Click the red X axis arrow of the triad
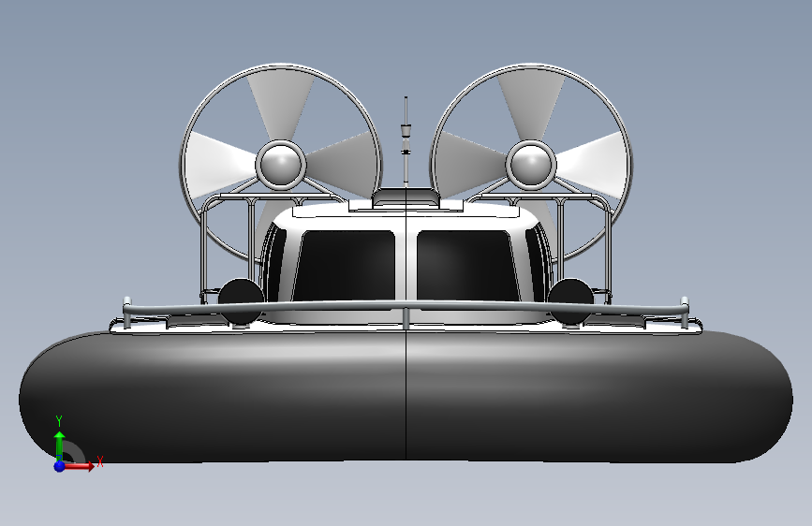The height and width of the screenshot is (526, 812). click(x=81, y=466)
